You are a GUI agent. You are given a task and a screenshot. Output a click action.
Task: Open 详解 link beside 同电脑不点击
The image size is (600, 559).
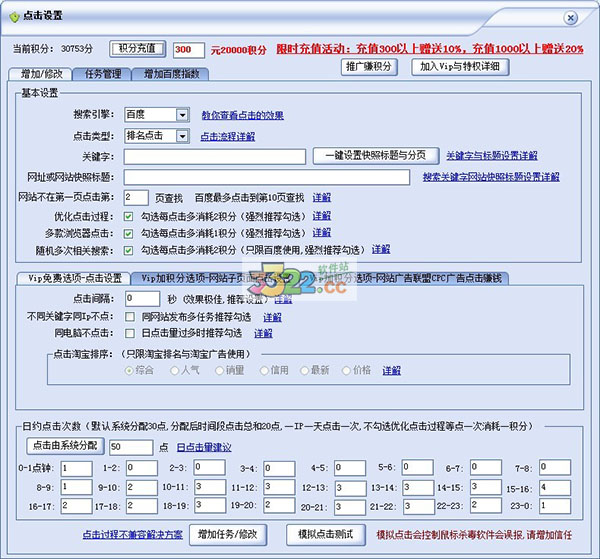coord(264,333)
